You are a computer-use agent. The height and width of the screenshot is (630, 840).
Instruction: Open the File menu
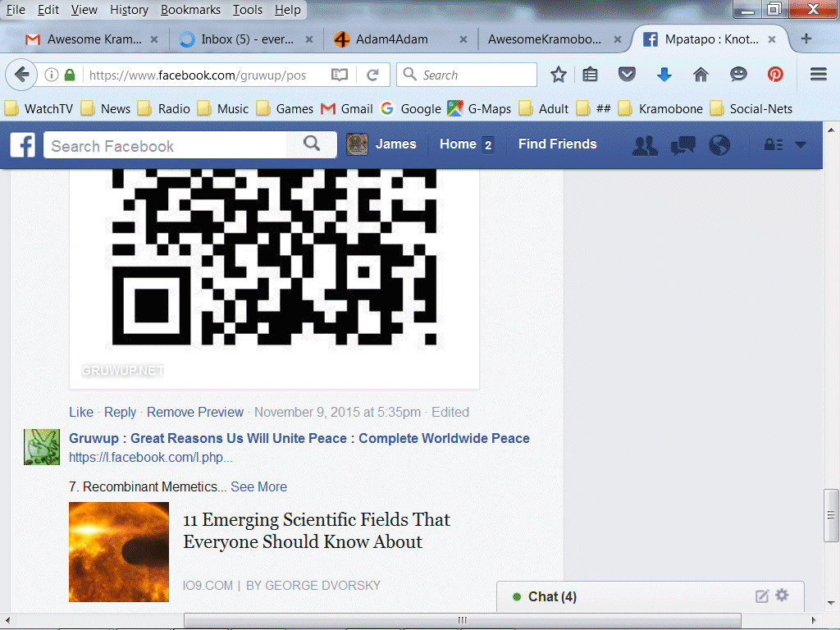(16, 10)
